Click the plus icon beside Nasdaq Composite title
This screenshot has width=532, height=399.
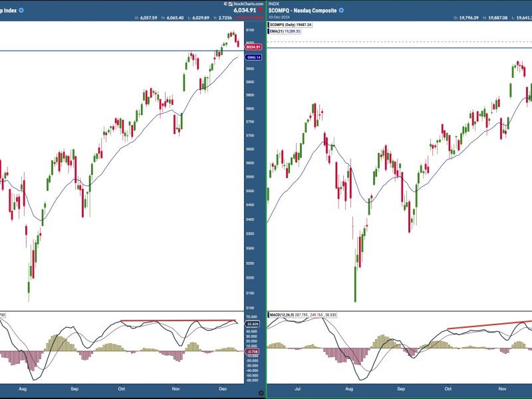coord(341,10)
